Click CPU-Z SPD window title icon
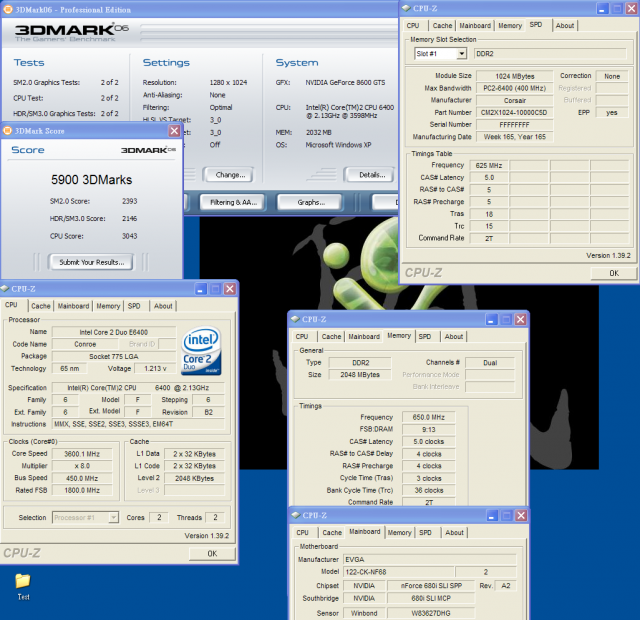 click(406, 8)
